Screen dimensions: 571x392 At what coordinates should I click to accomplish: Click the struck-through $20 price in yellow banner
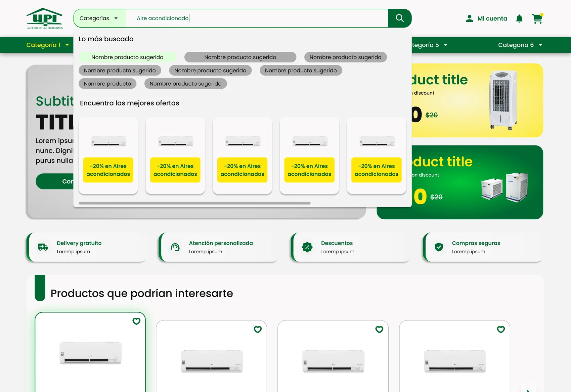(x=432, y=115)
